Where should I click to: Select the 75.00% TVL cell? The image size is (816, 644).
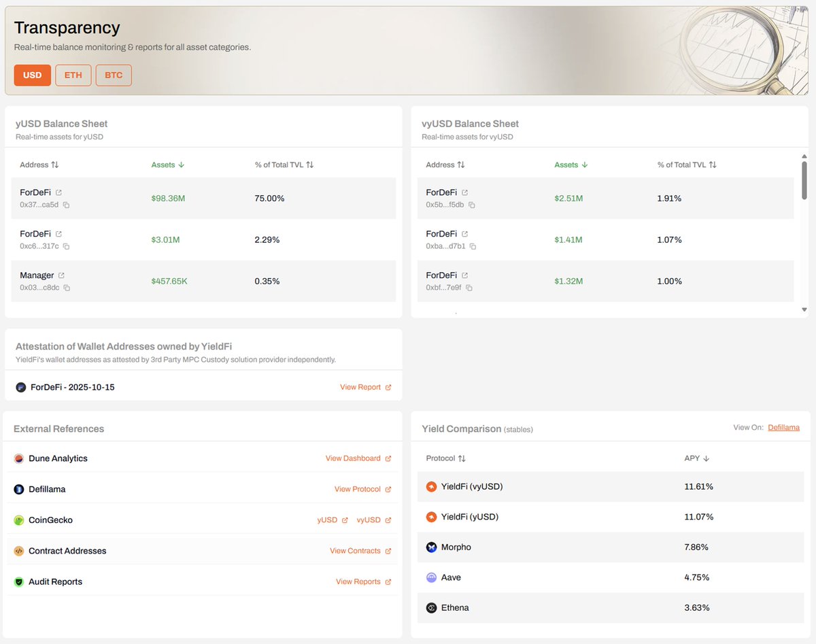[x=269, y=199]
